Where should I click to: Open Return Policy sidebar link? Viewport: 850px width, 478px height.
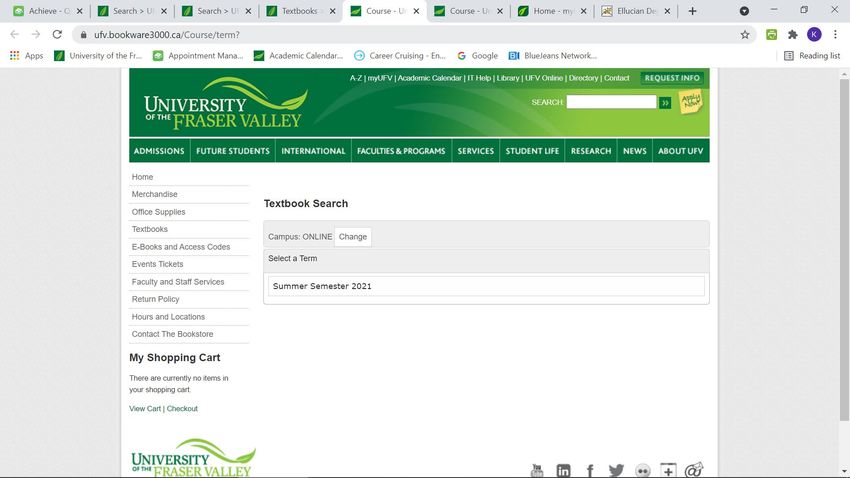[155, 299]
